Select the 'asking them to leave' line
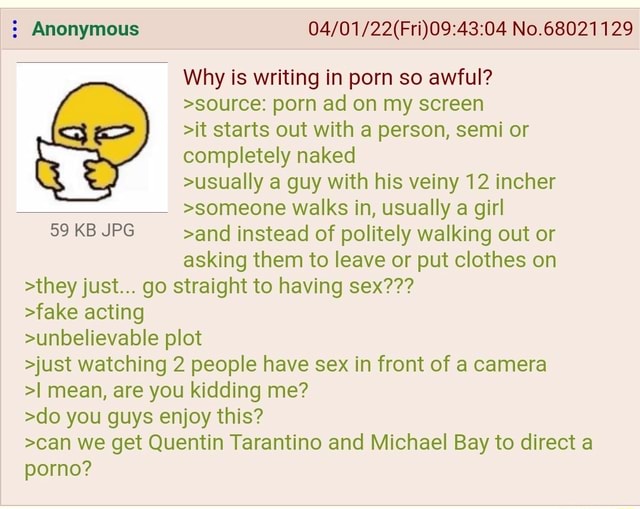Image resolution: width=640 pixels, height=509 pixels. pos(370,260)
